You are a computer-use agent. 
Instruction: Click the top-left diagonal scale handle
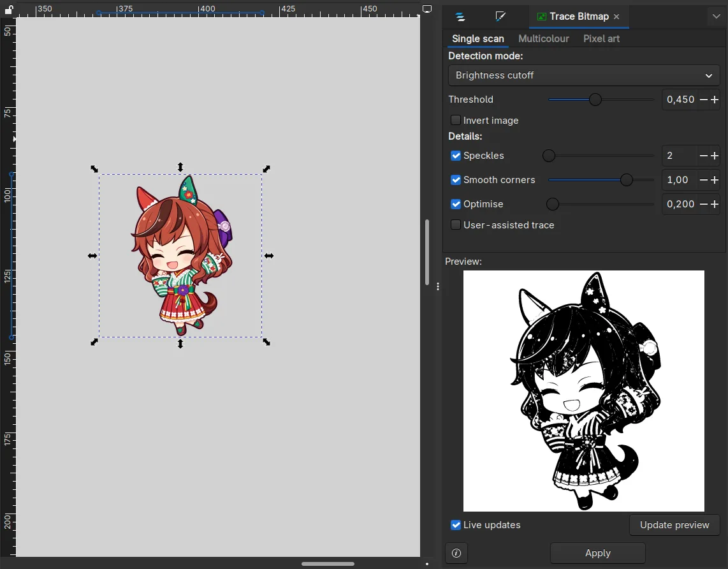click(x=94, y=169)
